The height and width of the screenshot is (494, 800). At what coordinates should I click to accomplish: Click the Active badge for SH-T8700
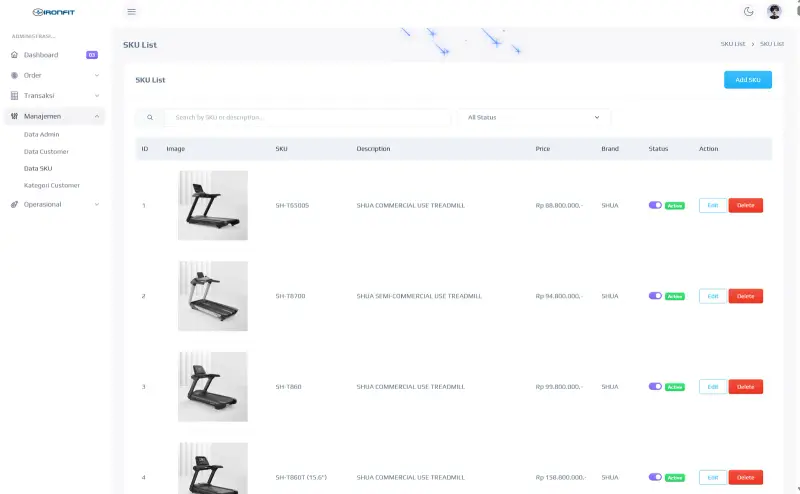[x=674, y=297]
